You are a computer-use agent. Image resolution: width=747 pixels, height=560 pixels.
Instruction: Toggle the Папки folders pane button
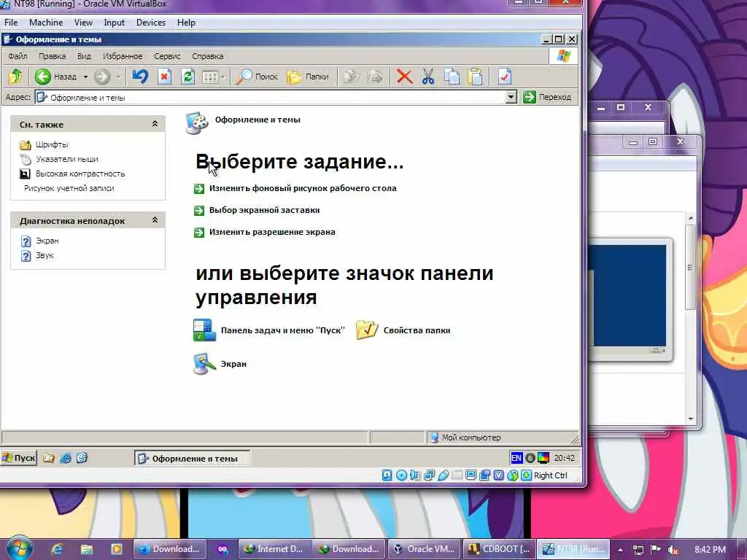coord(308,76)
